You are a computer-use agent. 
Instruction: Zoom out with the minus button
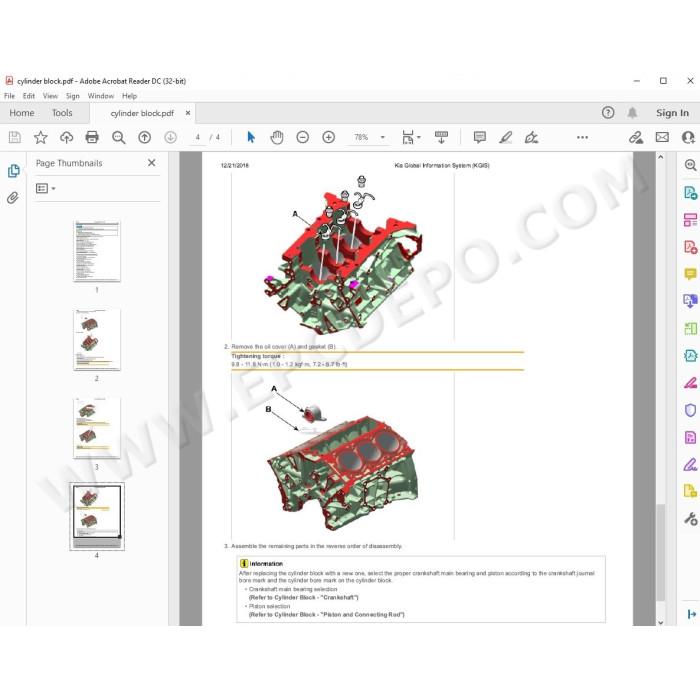pos(303,137)
